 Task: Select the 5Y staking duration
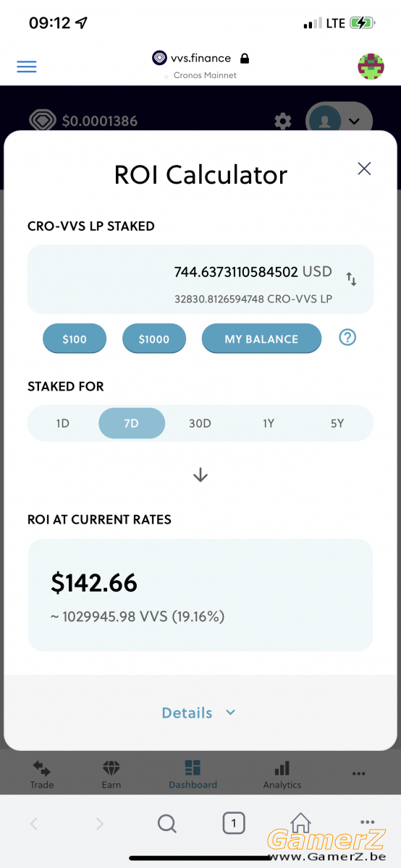pyautogui.click(x=337, y=423)
